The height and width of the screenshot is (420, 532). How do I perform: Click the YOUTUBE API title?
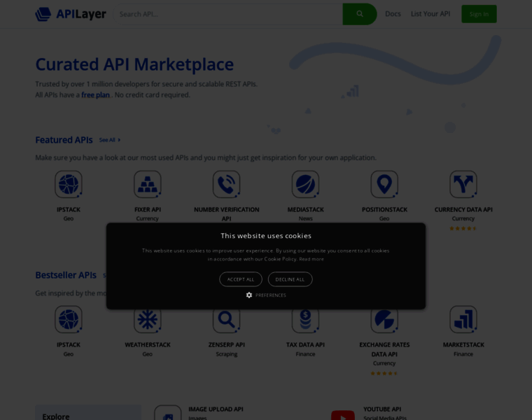point(382,409)
